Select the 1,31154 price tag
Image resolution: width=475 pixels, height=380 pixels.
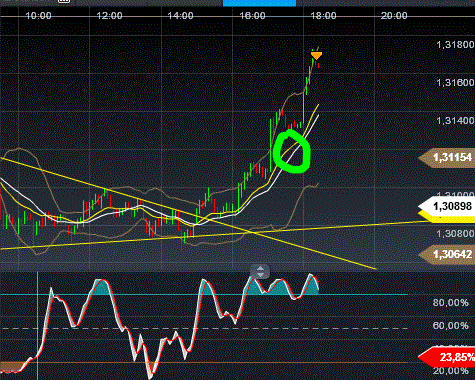point(447,157)
